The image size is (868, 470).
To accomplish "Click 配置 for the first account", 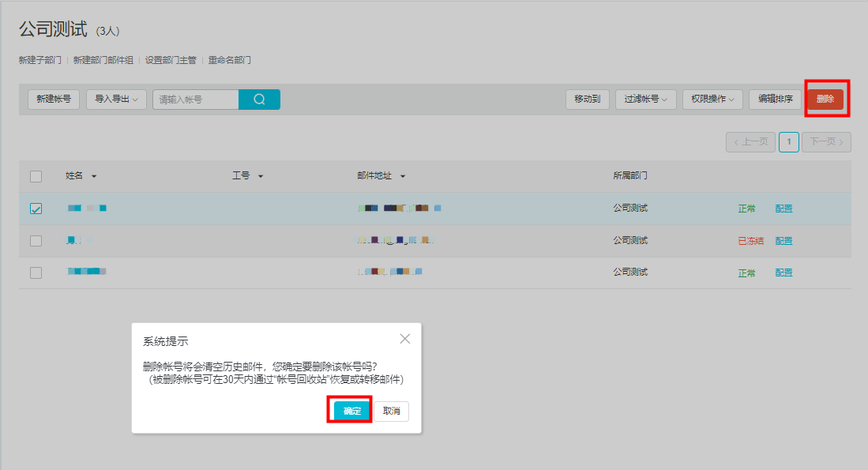I will tap(783, 208).
